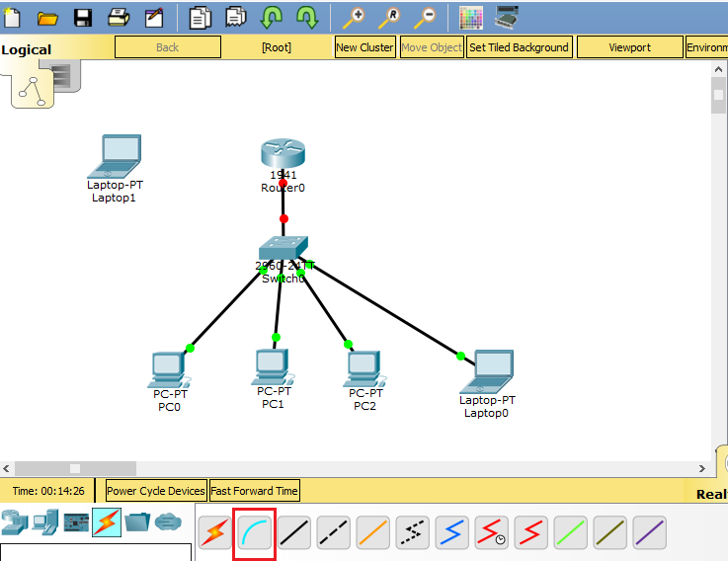
Task: Click the [Root] navigation item
Action: 277,47
